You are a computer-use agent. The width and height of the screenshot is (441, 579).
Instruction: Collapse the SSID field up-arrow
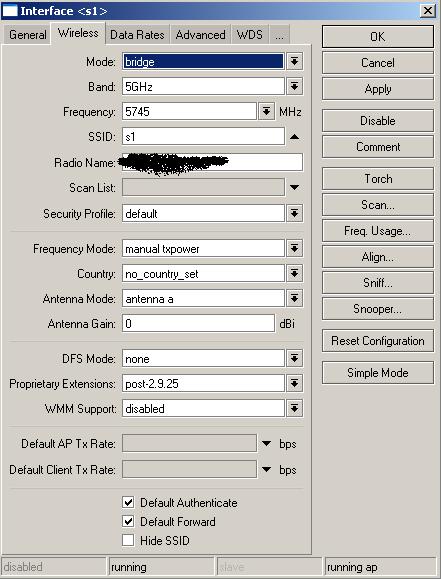click(294, 137)
